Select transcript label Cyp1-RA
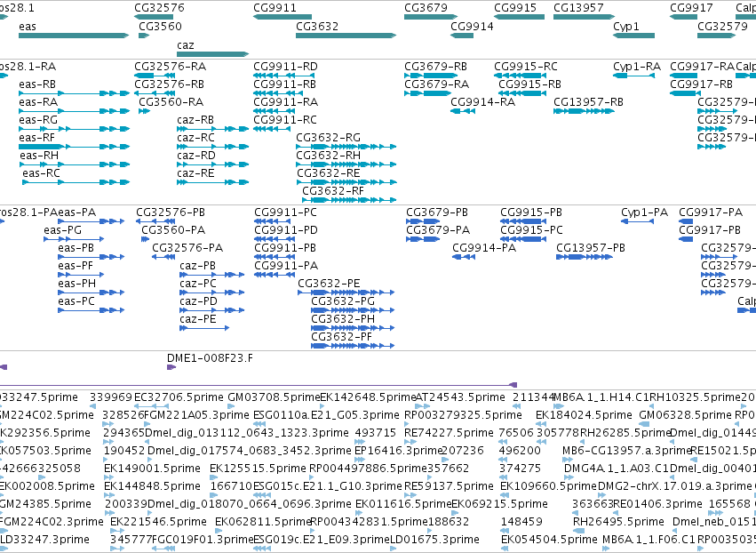 [636, 66]
